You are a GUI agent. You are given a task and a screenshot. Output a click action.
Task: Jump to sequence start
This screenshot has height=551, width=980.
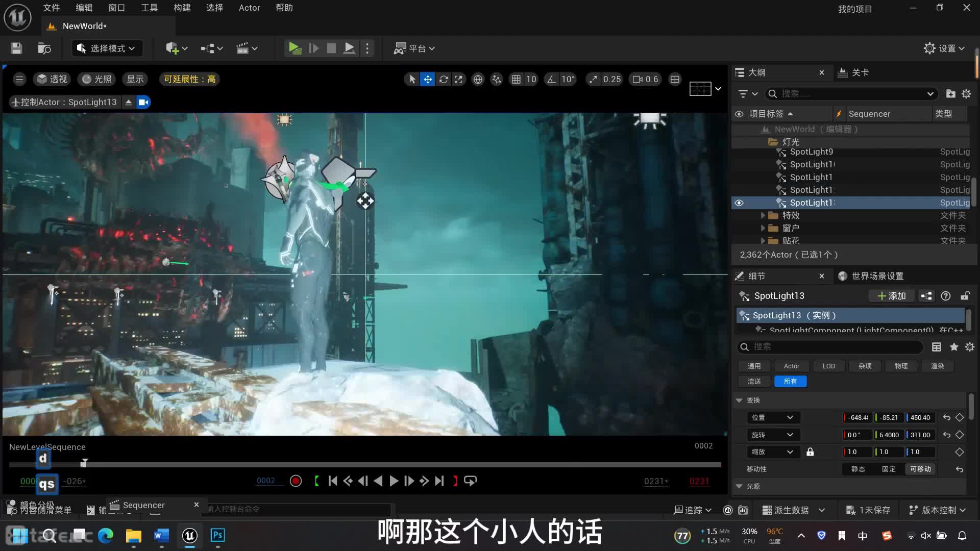333,481
